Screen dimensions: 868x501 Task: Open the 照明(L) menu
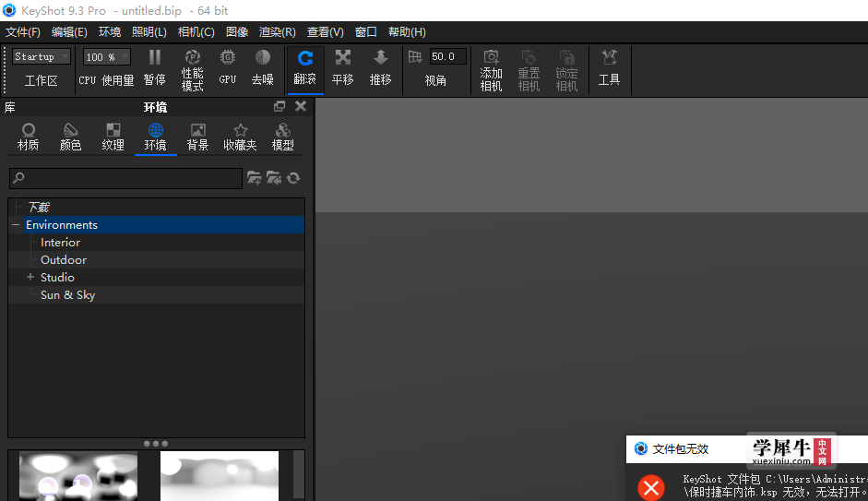[149, 32]
